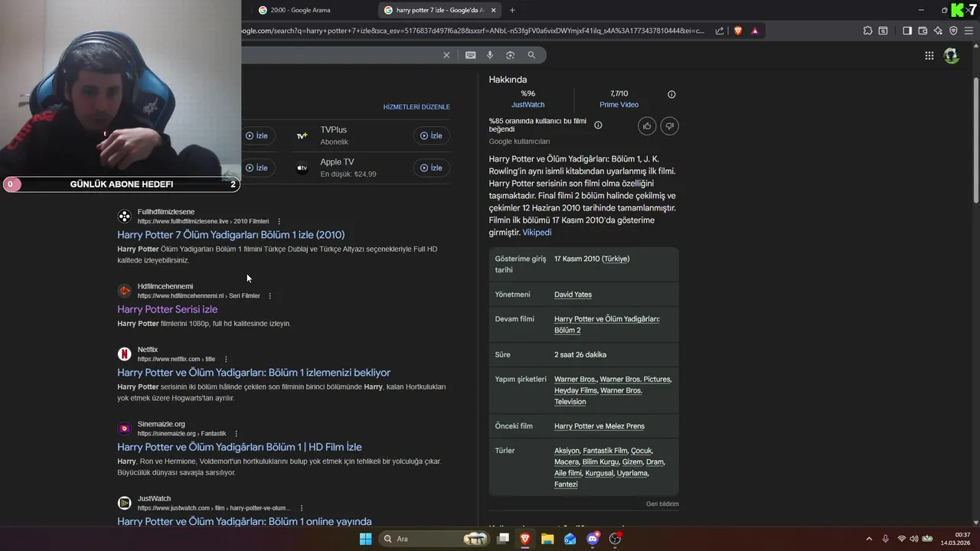
Task: Open a new browser tab
Action: point(512,10)
